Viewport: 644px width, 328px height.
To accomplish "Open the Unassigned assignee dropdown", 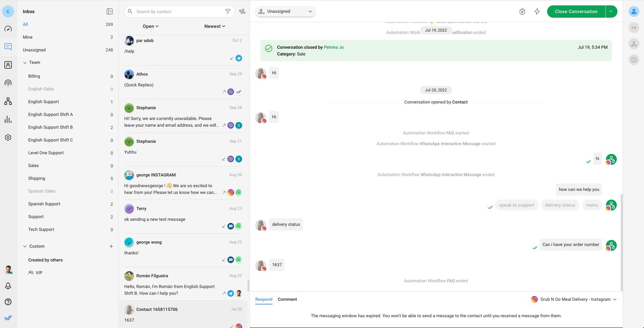I will point(285,11).
